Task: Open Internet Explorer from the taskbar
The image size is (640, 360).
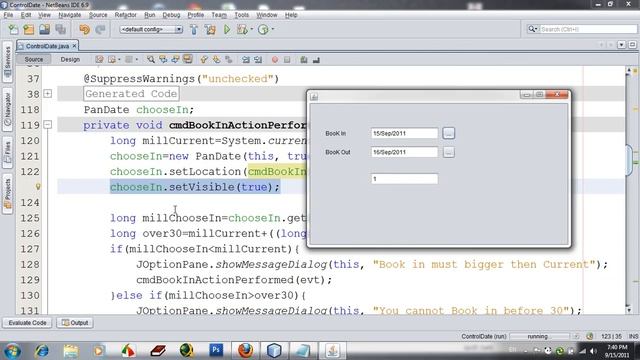Action: coord(42,351)
